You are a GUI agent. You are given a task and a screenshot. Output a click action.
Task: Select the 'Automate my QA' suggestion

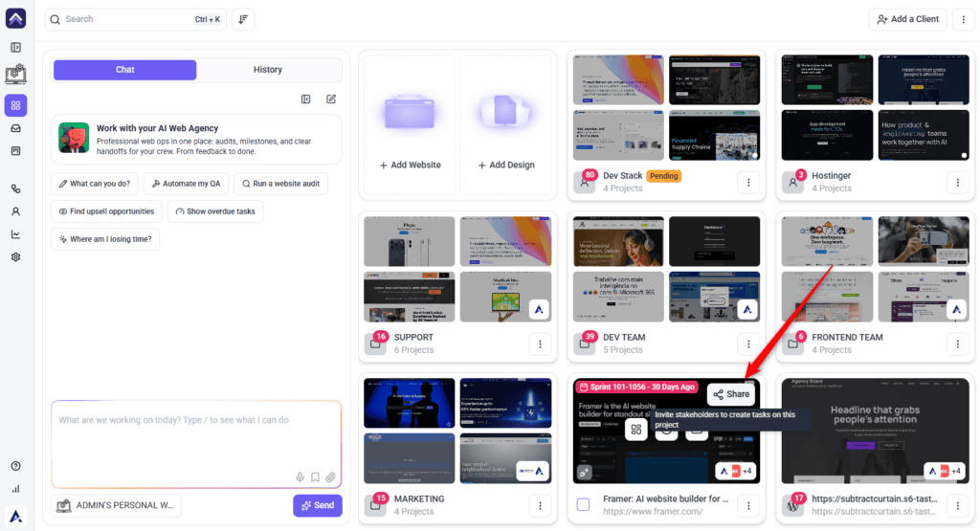[187, 184]
